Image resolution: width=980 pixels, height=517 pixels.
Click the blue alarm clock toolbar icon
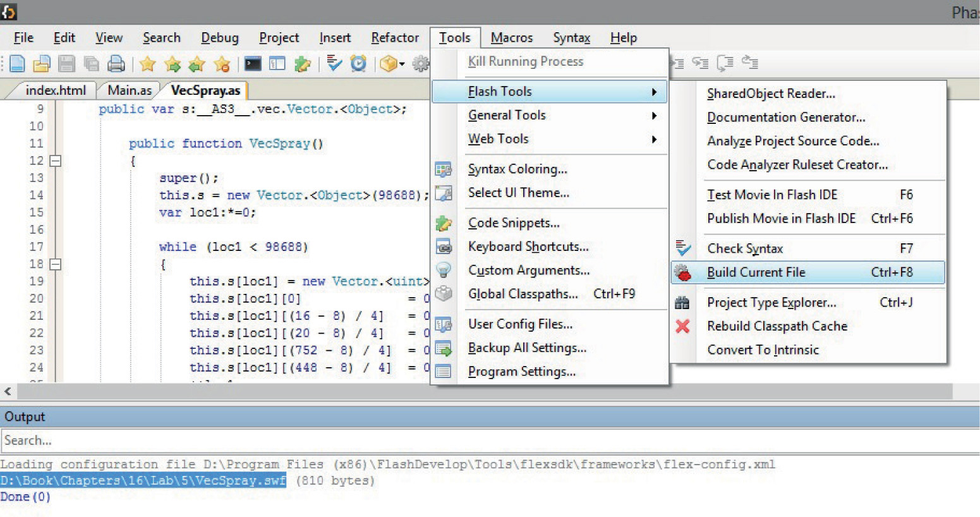click(x=358, y=63)
